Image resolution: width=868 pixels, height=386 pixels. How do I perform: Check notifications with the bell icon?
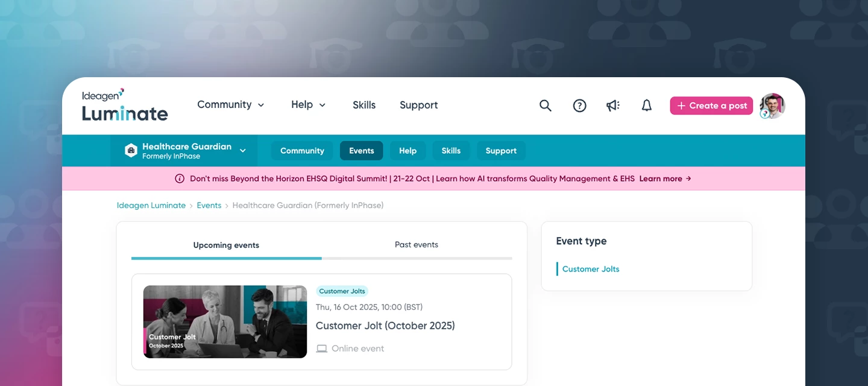[646, 105]
